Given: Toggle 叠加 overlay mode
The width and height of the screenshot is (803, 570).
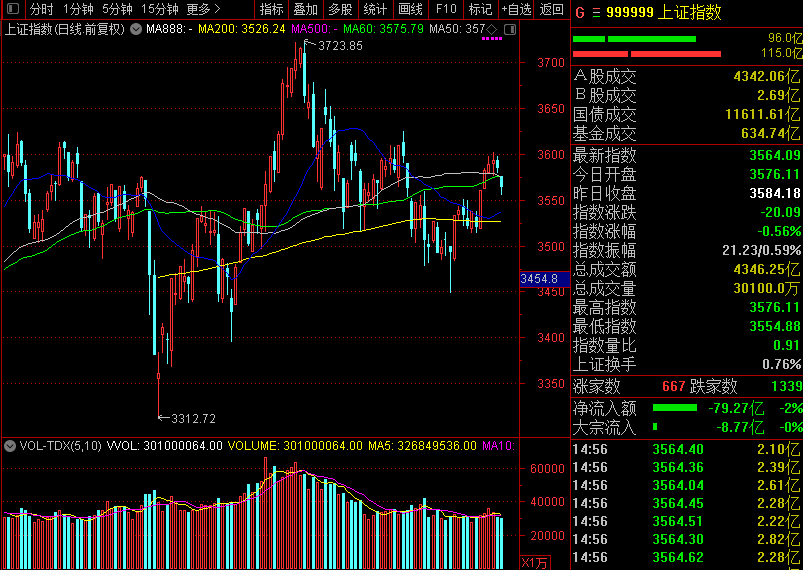Looking at the screenshot, I should pyautogui.click(x=305, y=9).
